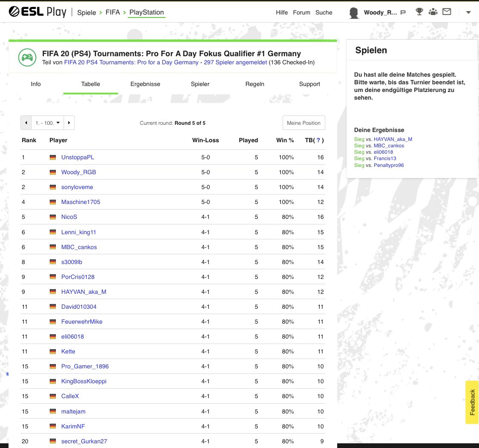The height and width of the screenshot is (448, 479).
Task: Open player Pro_Gamer_1896 profile
Action: tap(85, 366)
